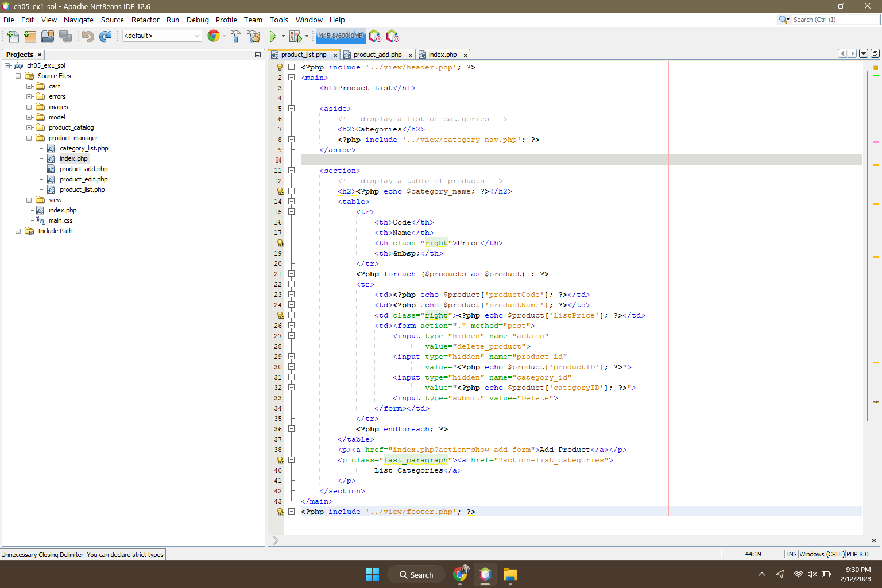Expand the model folder
This screenshot has height=588, width=882.
click(29, 117)
